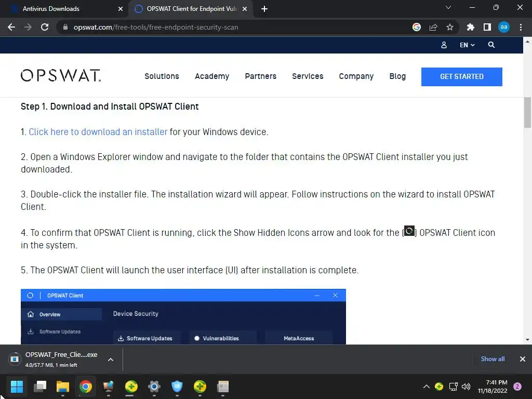Open the OPSWAT user account icon
532x399 pixels.
(444, 45)
